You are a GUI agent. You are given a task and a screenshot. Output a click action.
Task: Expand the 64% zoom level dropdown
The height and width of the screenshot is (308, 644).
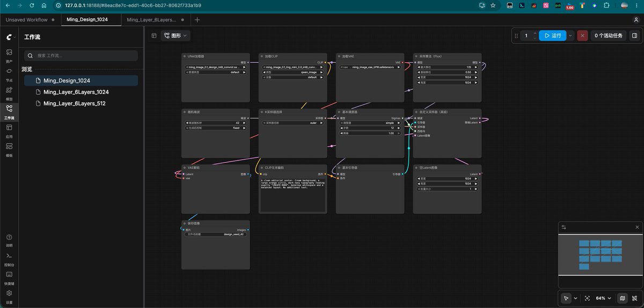603,298
